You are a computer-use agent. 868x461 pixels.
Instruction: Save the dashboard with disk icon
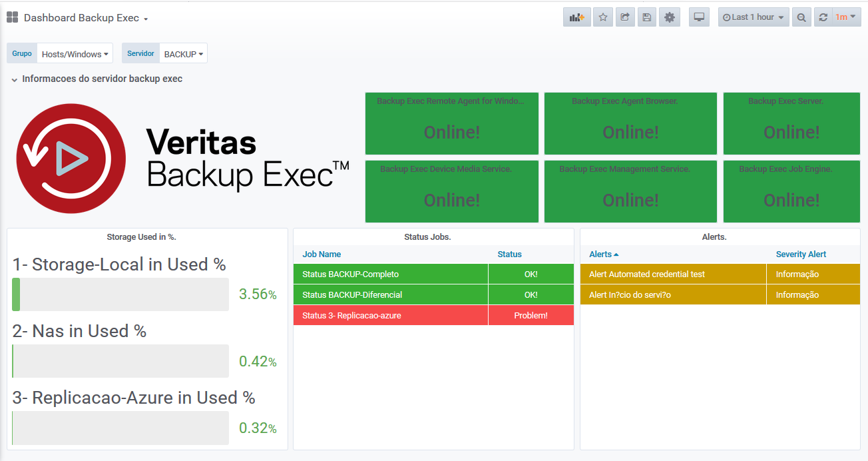pyautogui.click(x=646, y=17)
